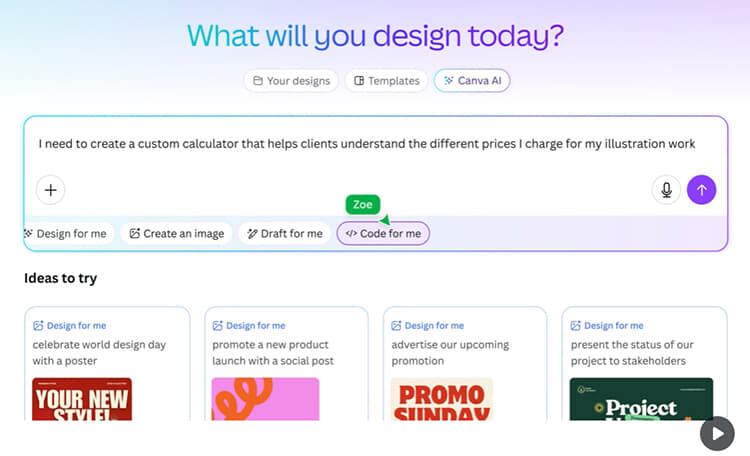Click the microphone voice input icon
Viewport: 750px width, 456px height.
pyautogui.click(x=666, y=189)
